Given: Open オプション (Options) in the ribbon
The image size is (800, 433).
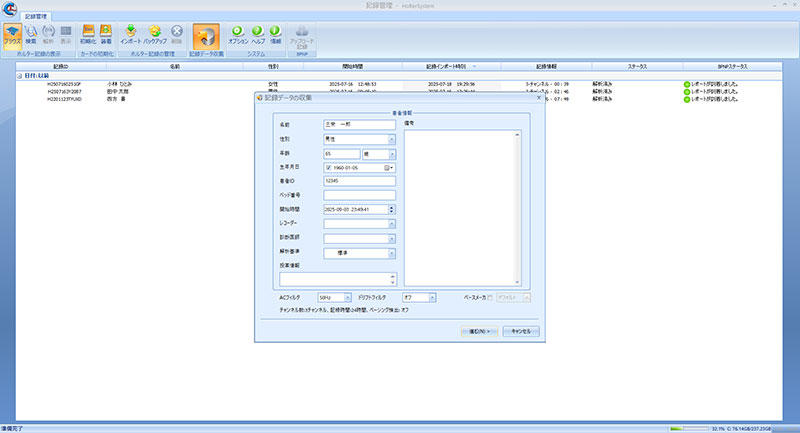Looking at the screenshot, I should [x=238, y=35].
